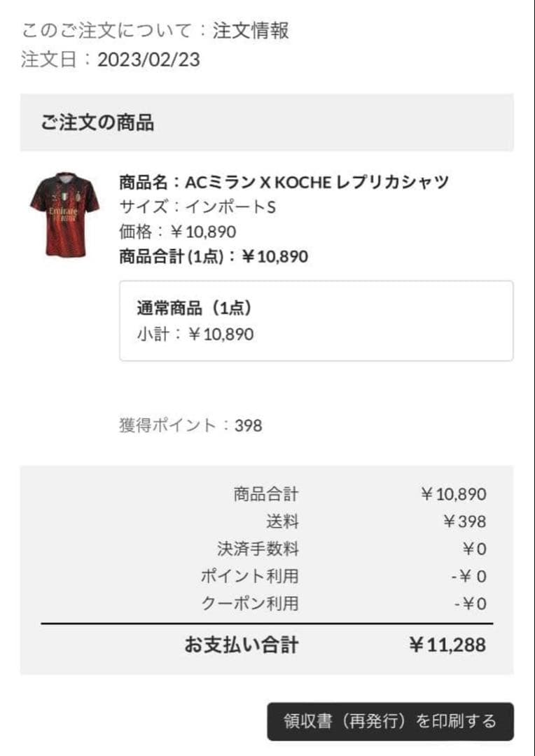
Task: Click the order date 2023/02/23
Action: tap(148, 59)
